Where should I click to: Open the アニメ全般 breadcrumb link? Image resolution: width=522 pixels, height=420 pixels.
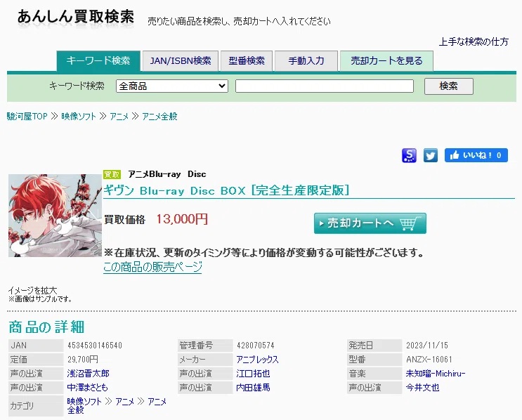point(159,117)
